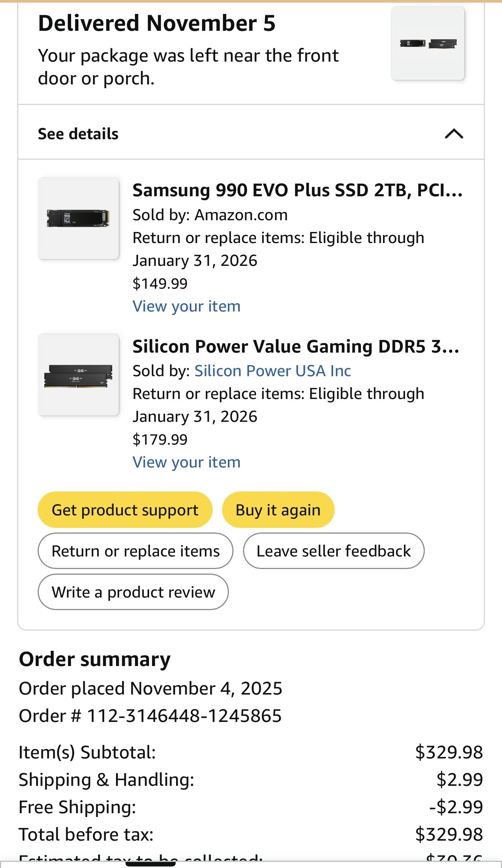Choose Leave seller feedback button

pos(334,551)
